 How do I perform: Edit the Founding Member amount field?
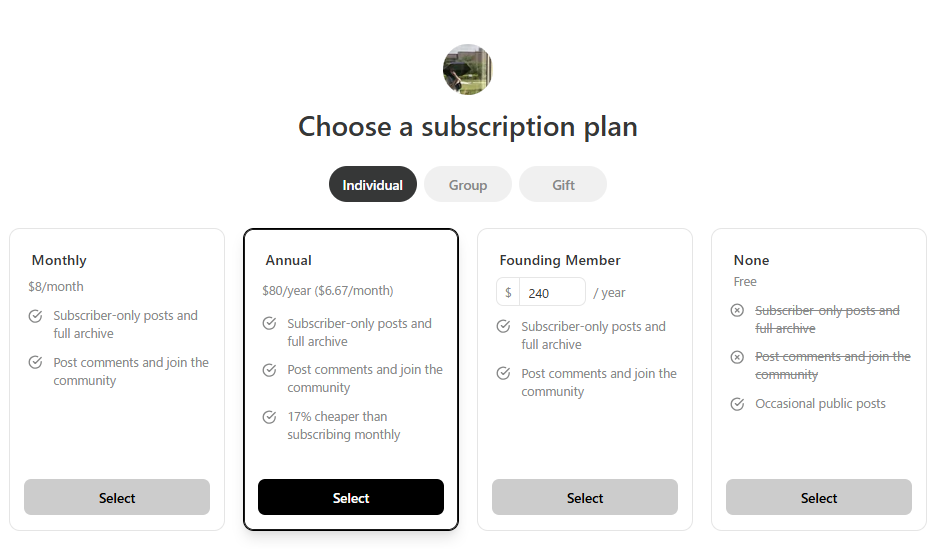(x=552, y=292)
